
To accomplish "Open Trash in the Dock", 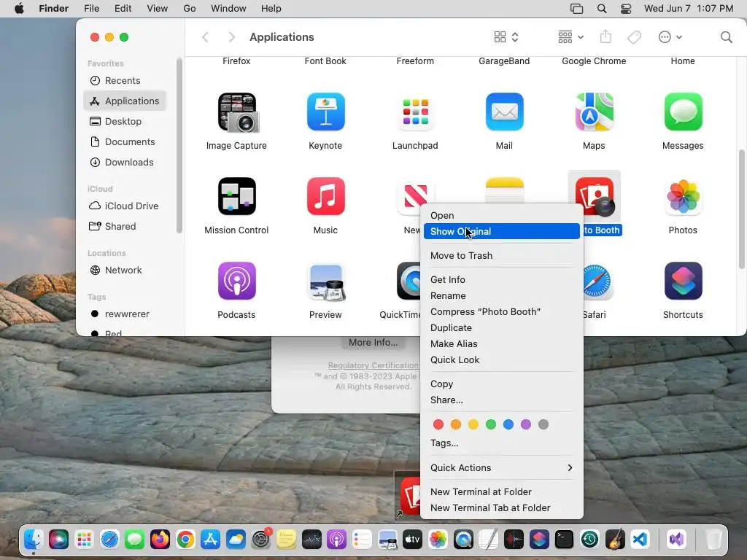I will tap(713, 540).
